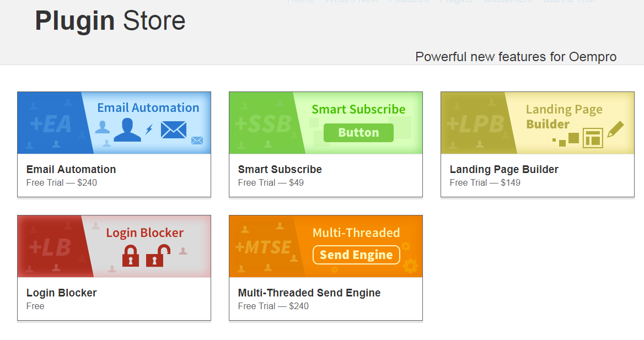Click the open padlock icon in Login Blocker banner

pyautogui.click(x=157, y=255)
